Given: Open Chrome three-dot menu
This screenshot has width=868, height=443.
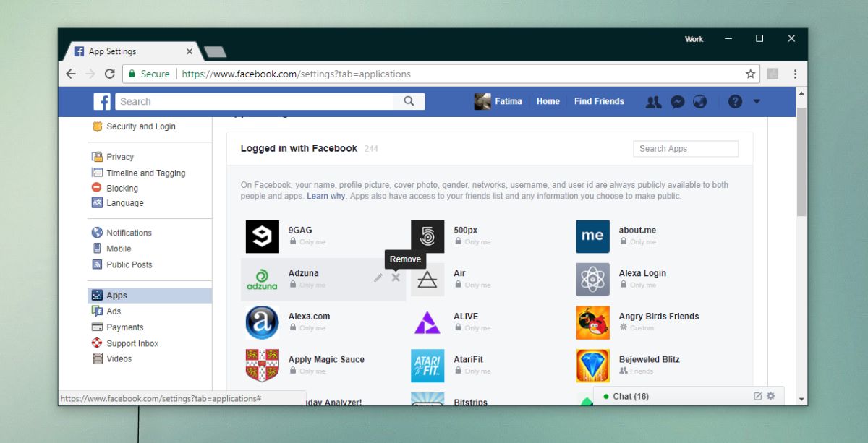Looking at the screenshot, I should (x=795, y=74).
